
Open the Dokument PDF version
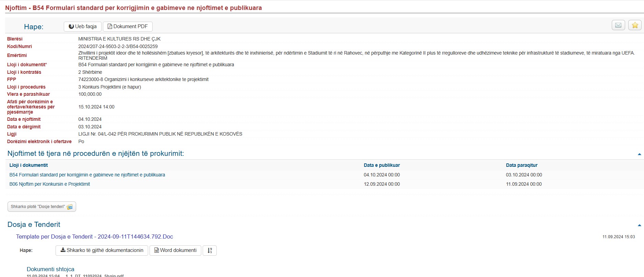pyautogui.click(x=128, y=26)
